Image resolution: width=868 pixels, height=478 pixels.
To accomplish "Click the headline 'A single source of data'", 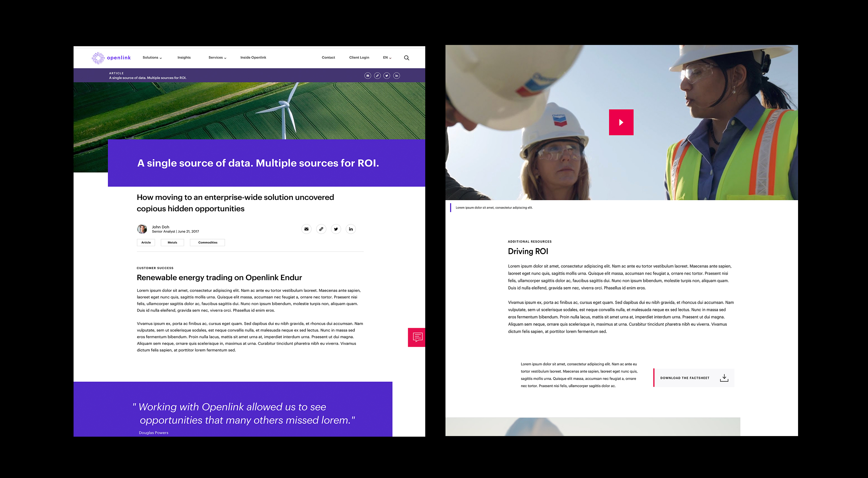I will [258, 163].
